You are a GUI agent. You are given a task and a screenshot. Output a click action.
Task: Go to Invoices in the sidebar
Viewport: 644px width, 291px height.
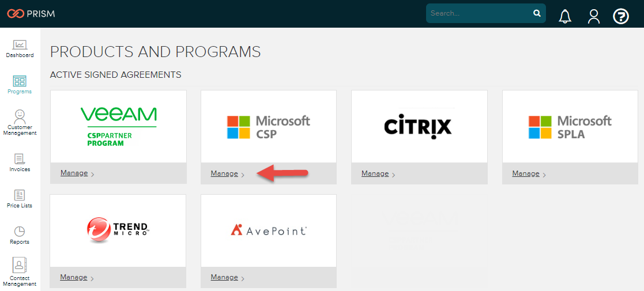point(20,162)
